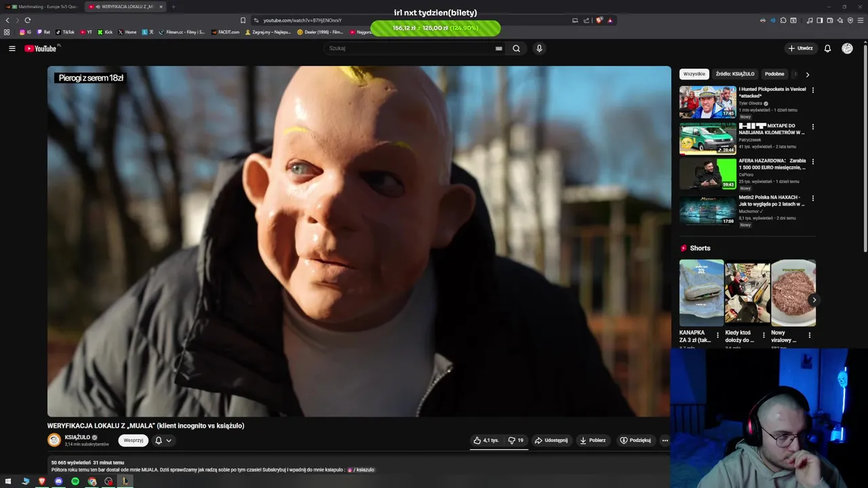This screenshot has width=868, height=488.
Task: Open Chrome from the taskbar
Action: pyautogui.click(x=92, y=481)
